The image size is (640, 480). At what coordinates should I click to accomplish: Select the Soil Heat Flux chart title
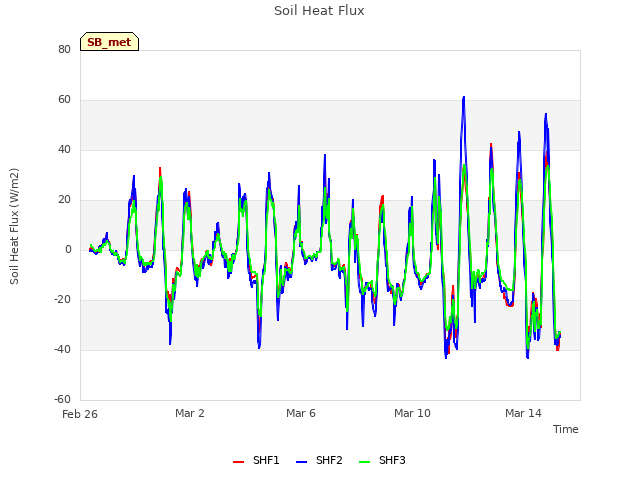(x=319, y=11)
